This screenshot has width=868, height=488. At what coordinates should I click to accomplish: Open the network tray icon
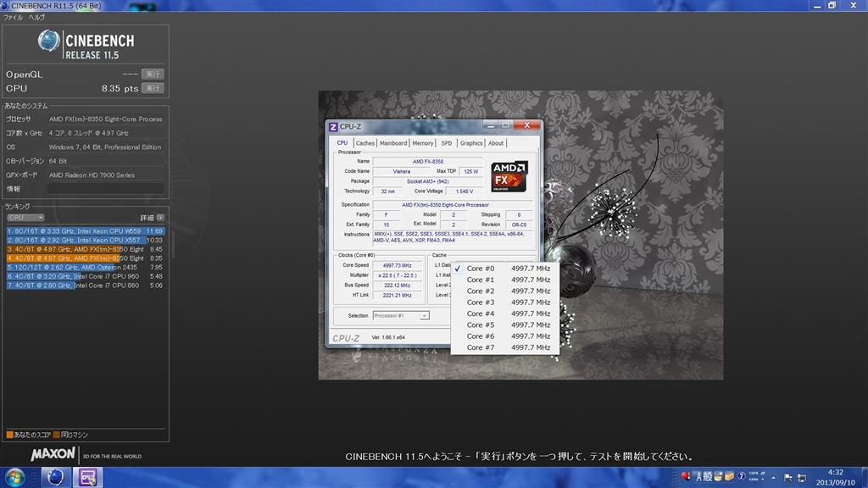pyautogui.click(x=801, y=478)
